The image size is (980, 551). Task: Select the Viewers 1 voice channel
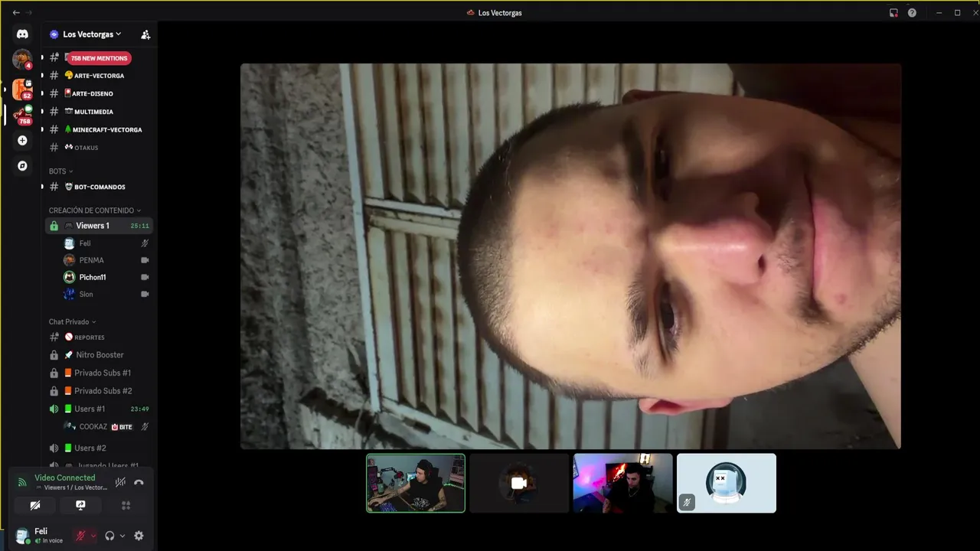[x=99, y=226]
